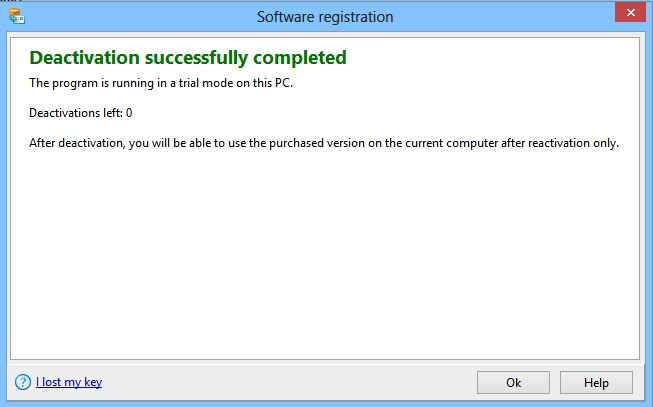The width and height of the screenshot is (653, 407).
Task: Click the Software registration title bar icon
Action: [15, 16]
